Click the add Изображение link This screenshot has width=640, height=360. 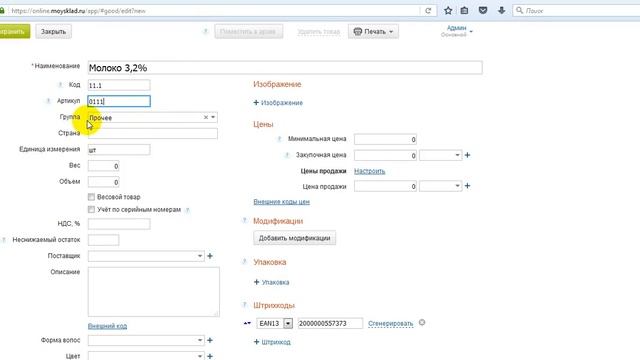[278, 103]
